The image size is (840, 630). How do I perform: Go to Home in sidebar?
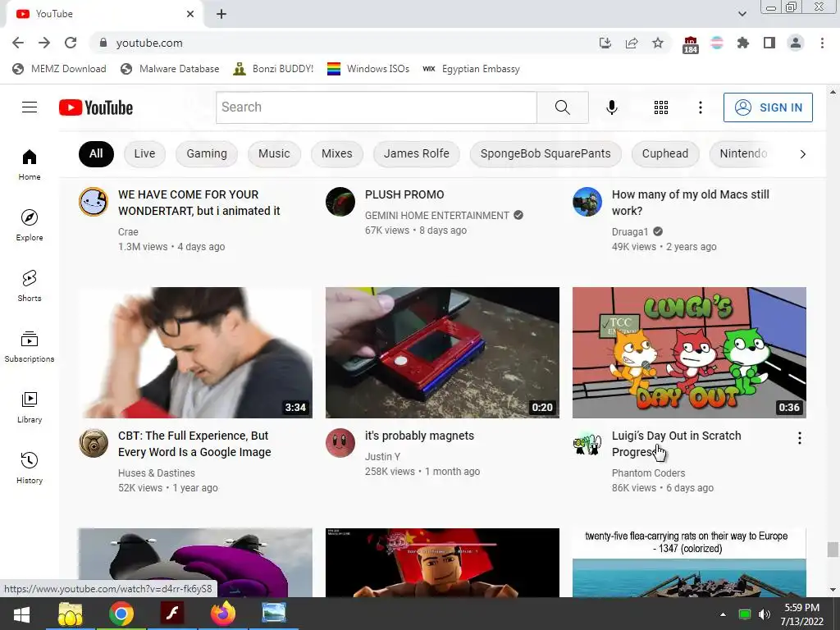(x=30, y=164)
